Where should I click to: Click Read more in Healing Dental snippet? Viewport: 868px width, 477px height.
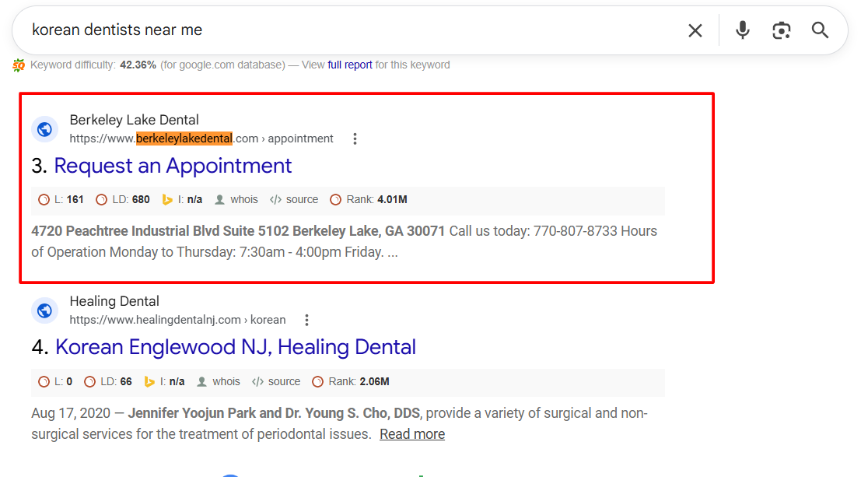coord(412,434)
